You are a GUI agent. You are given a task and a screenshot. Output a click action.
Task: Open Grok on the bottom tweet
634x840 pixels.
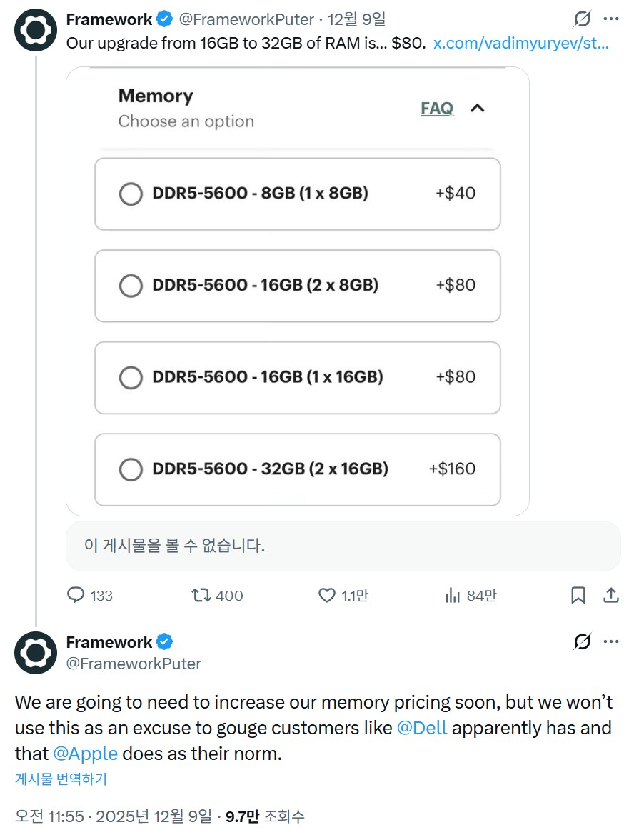pos(581,641)
